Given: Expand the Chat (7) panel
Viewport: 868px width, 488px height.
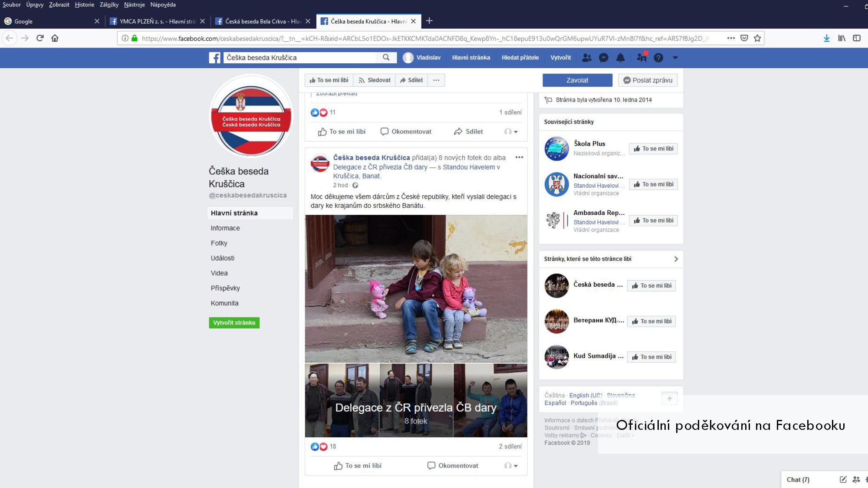Looking at the screenshot, I should click(x=798, y=480).
